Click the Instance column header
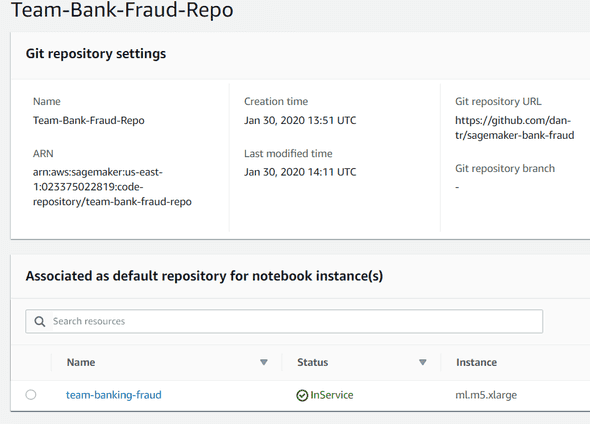This screenshot has width=590, height=424. pos(476,362)
